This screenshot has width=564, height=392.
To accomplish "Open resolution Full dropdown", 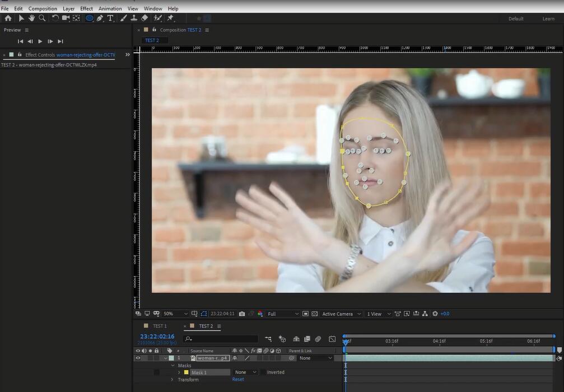I will point(283,314).
